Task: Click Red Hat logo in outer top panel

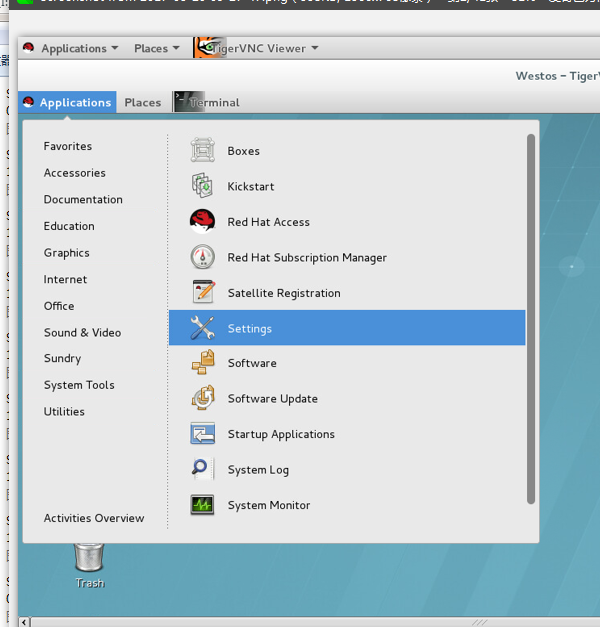Action: pyautogui.click(x=28, y=48)
